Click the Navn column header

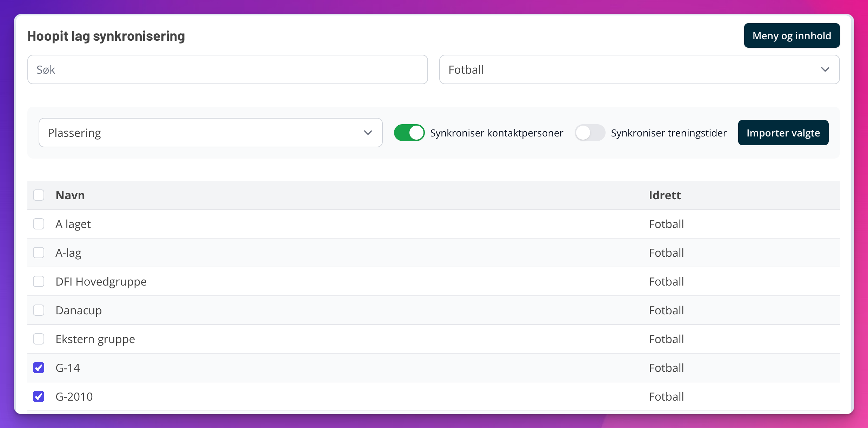70,195
